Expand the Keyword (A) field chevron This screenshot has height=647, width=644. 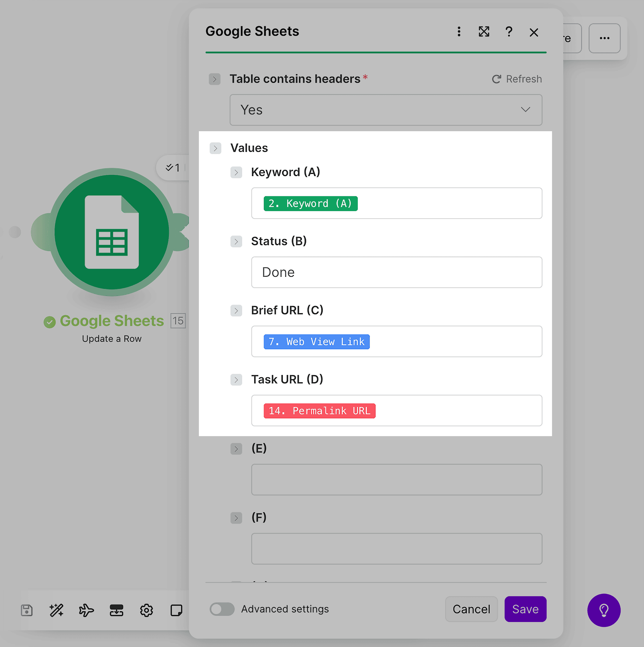237,172
